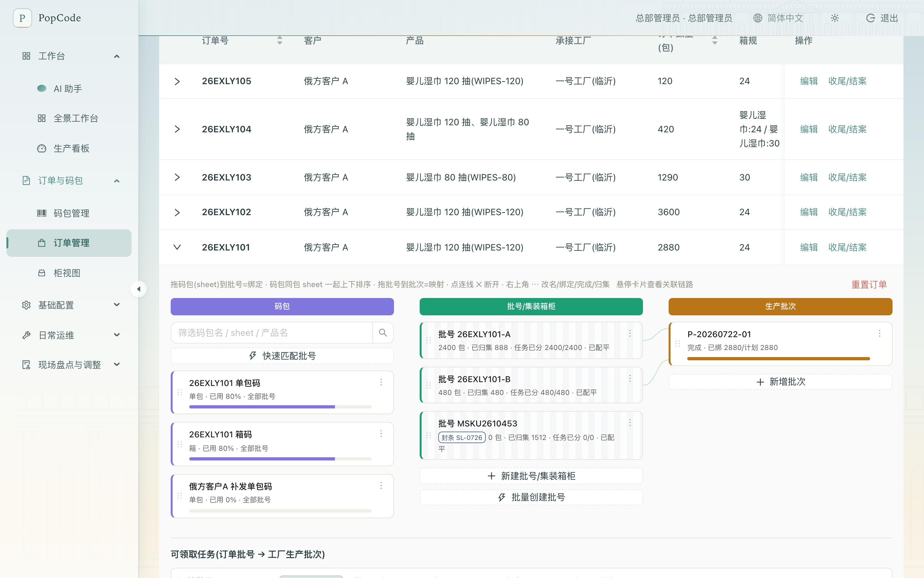Click 编辑 for order 26EXLY104
Screen dimensions: 924x578
[809, 129]
